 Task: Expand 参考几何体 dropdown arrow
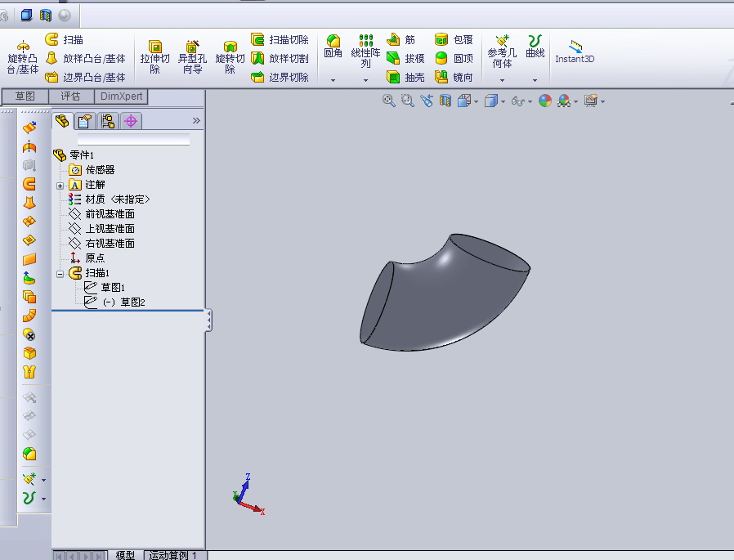tap(503, 81)
